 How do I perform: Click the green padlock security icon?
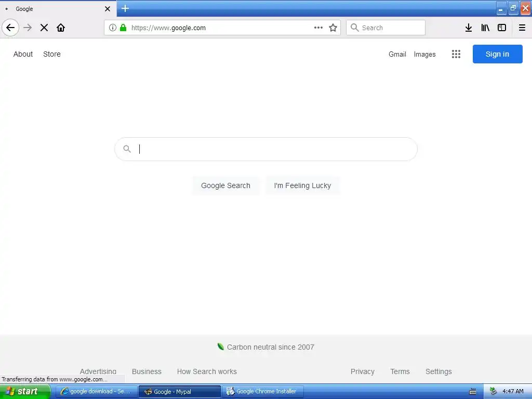(x=123, y=28)
